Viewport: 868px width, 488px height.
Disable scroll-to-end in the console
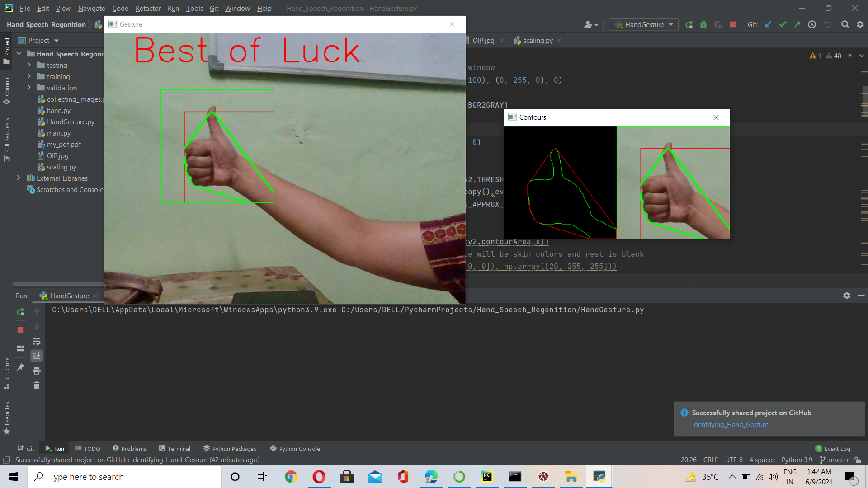click(37, 356)
